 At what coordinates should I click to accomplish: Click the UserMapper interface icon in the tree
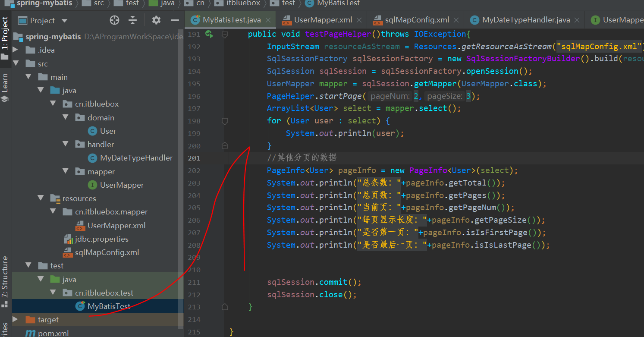click(x=92, y=185)
